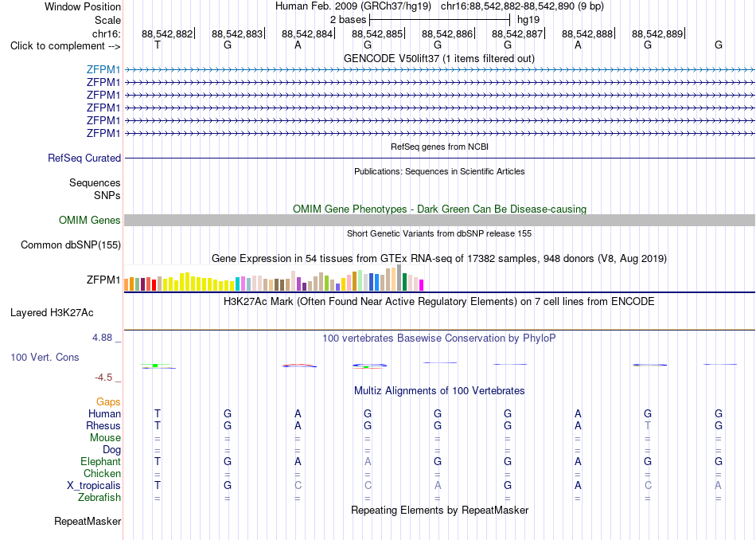Open the GTEx 'Gene Expression in 54 tissues' title
The width and height of the screenshot is (756, 540).
coord(439,259)
